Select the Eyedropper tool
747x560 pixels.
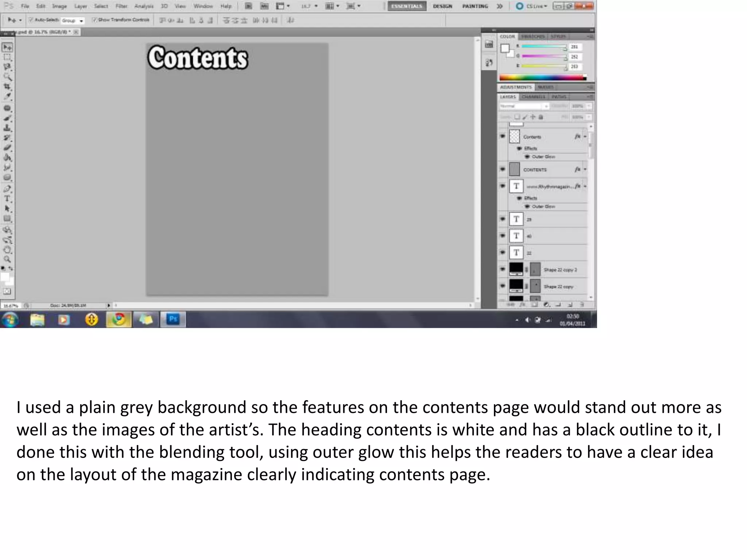(x=7, y=97)
